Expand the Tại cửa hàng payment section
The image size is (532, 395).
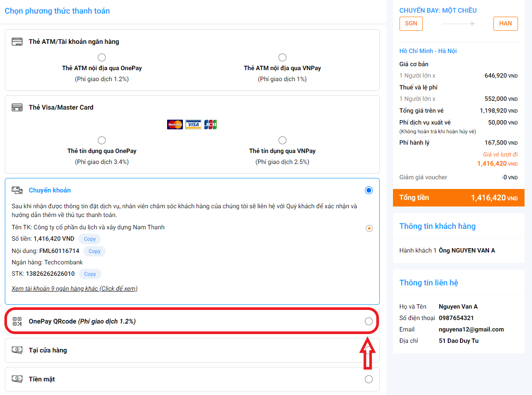tap(48, 350)
